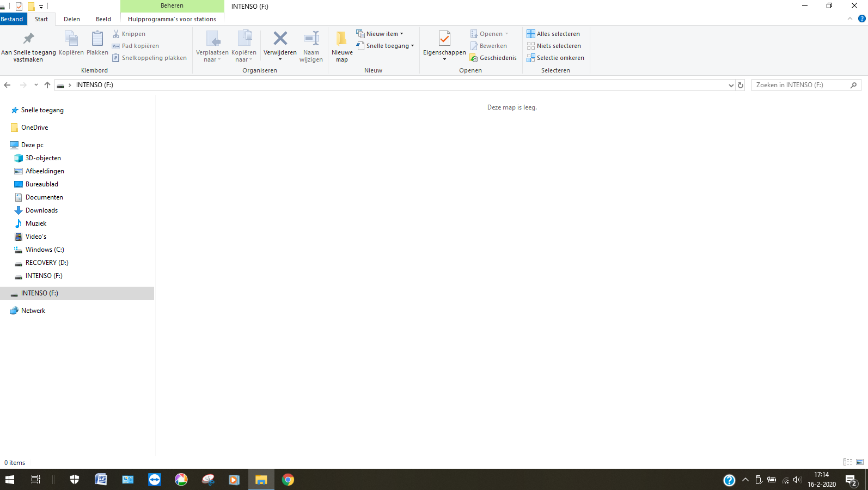Click the up arrow navigation button
This screenshot has width=868, height=490.
coord(47,85)
